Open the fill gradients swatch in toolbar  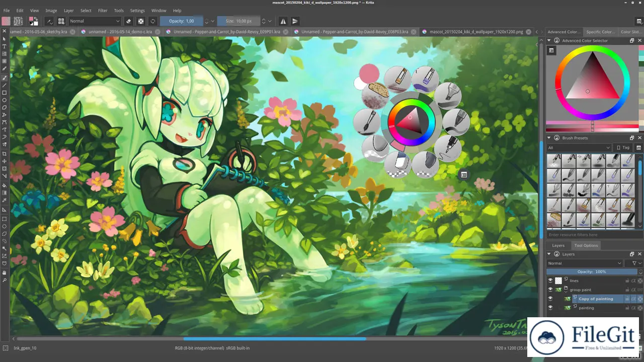pos(6,21)
